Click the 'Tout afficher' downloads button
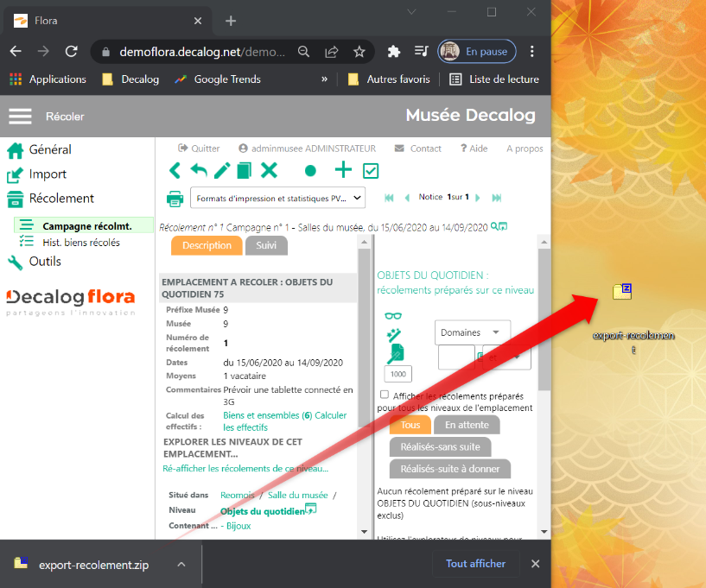Image resolution: width=706 pixels, height=588 pixels. tap(475, 564)
